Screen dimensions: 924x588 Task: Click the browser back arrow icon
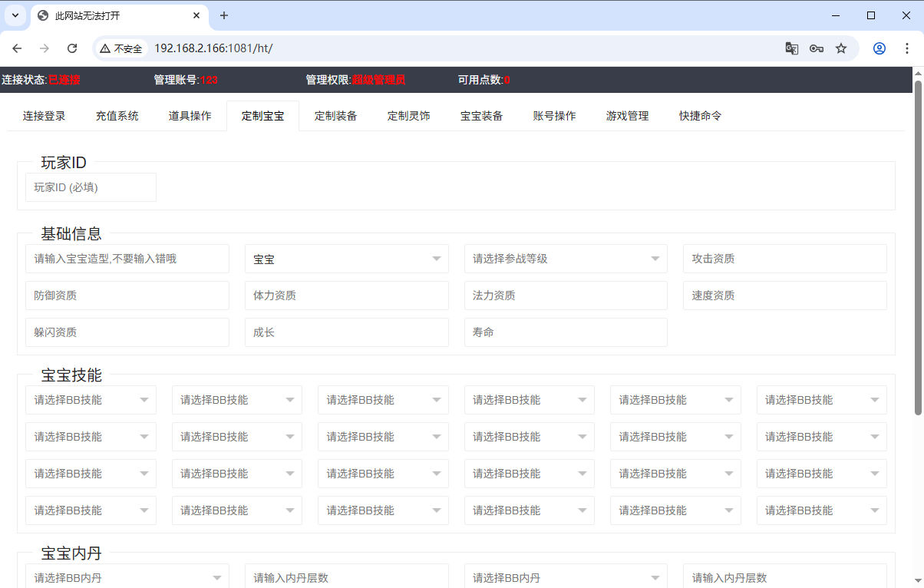pyautogui.click(x=17, y=48)
